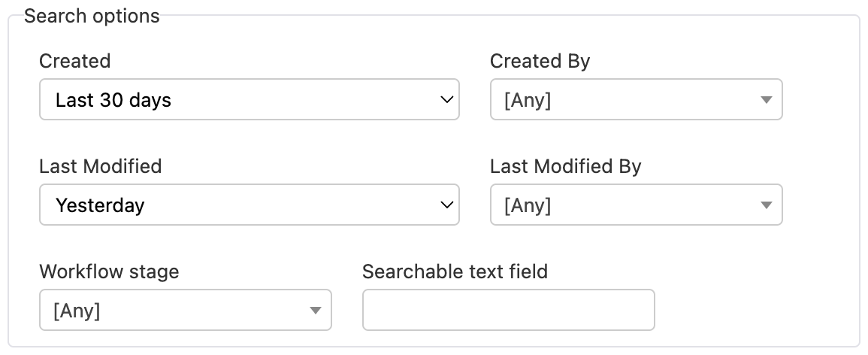This screenshot has width=868, height=355.
Task: Click the triangle arrow in Last Modified By
Action: click(766, 205)
